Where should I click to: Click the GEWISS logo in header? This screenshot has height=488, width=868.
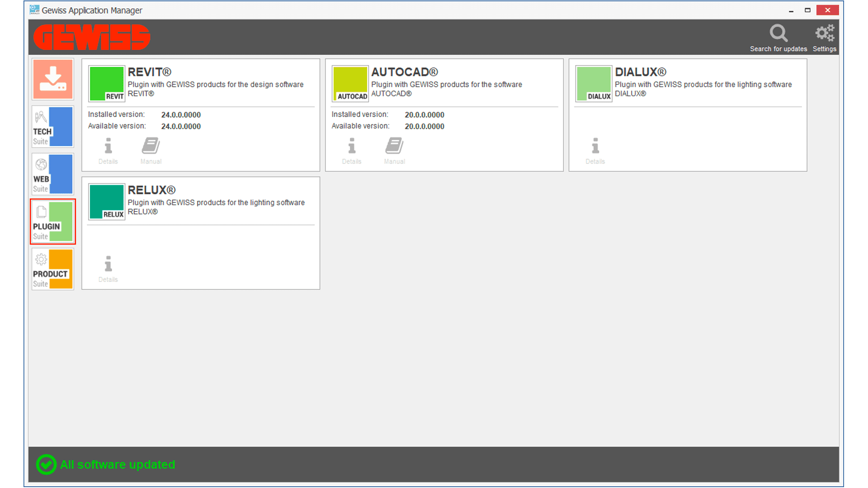[92, 37]
